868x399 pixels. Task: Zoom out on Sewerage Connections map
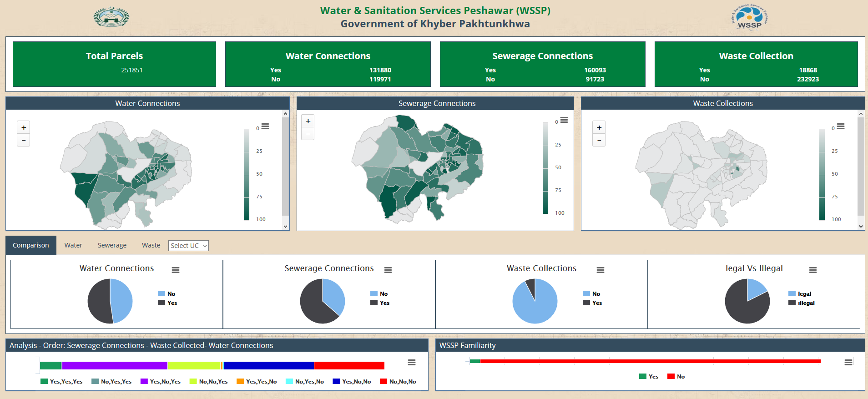(x=308, y=134)
